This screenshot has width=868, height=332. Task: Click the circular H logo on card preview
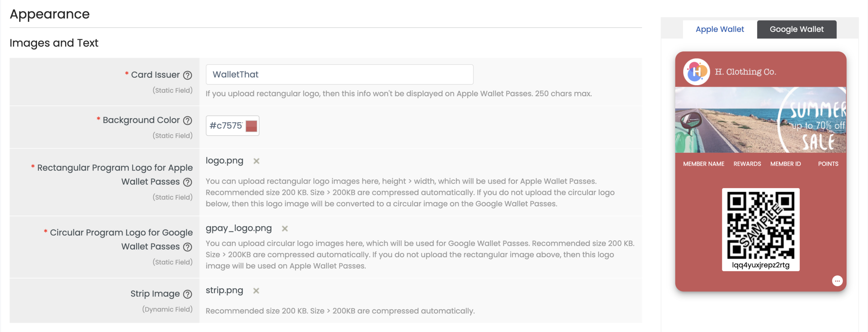[696, 72]
